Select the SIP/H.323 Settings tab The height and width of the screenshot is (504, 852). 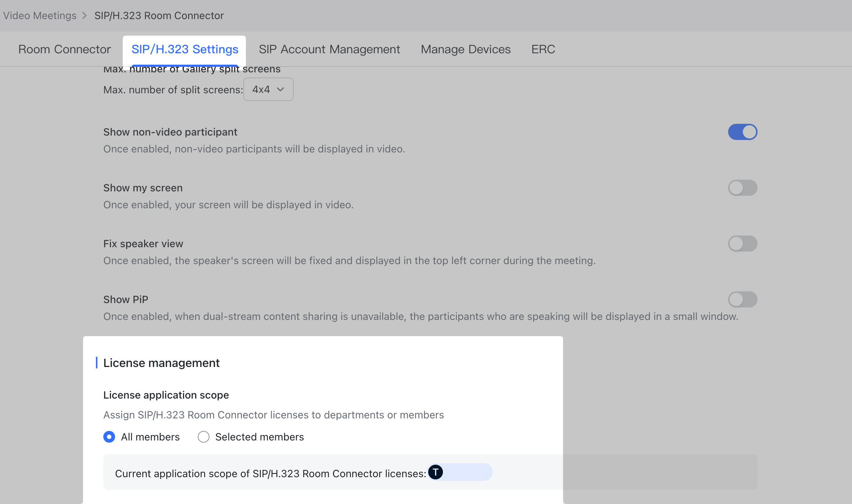(185, 49)
